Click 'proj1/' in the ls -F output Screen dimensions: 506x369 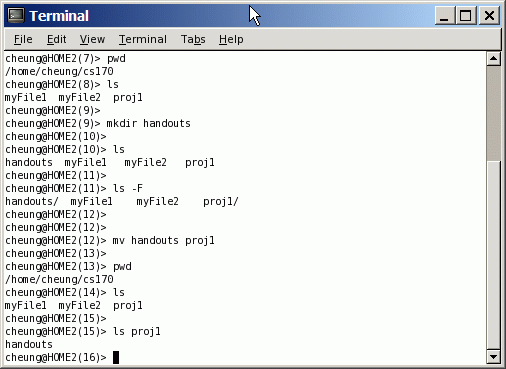tap(221, 201)
